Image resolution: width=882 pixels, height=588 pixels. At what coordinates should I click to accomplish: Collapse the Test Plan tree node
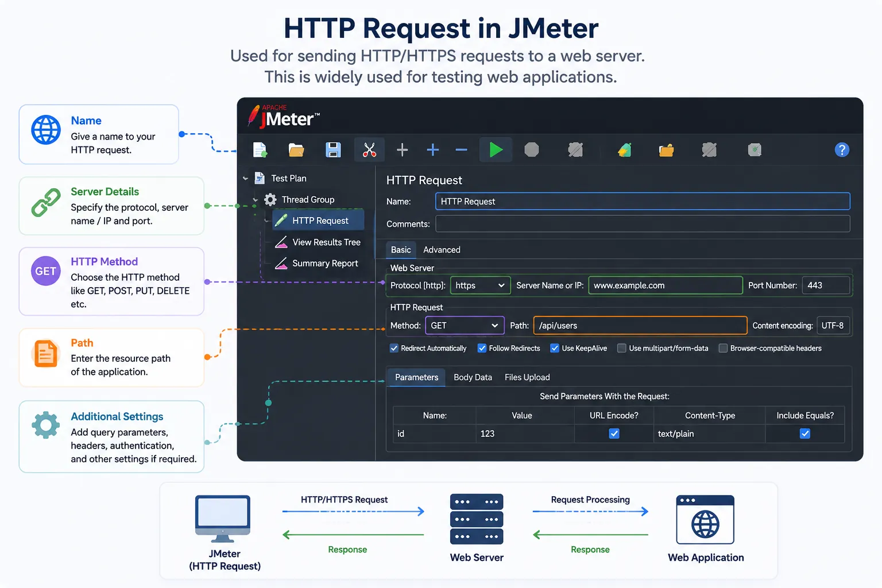pos(245,179)
